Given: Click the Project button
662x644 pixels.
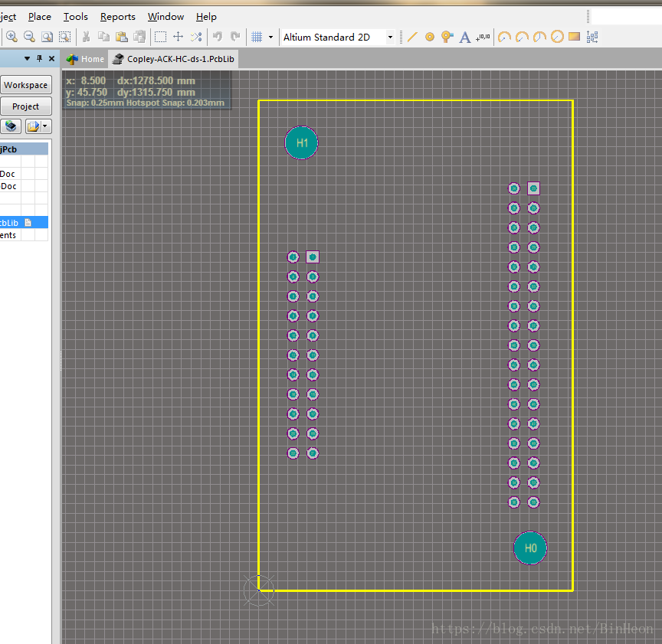Looking at the screenshot, I should 26,106.
